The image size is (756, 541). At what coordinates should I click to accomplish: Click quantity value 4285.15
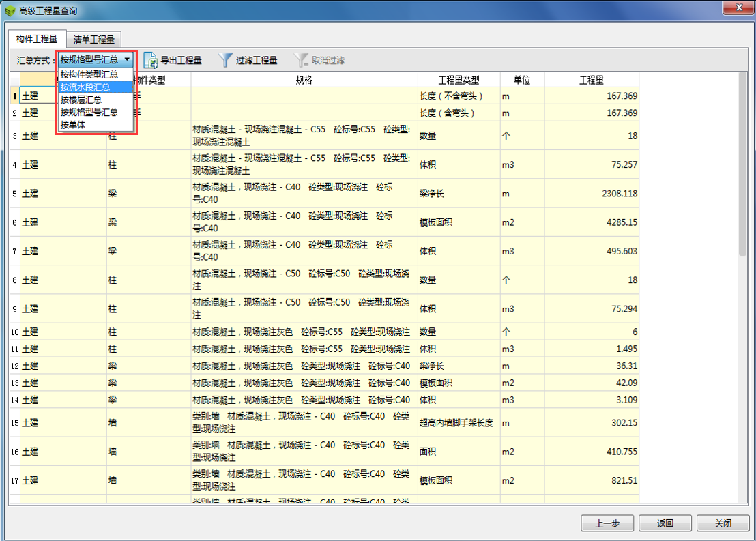(x=622, y=222)
